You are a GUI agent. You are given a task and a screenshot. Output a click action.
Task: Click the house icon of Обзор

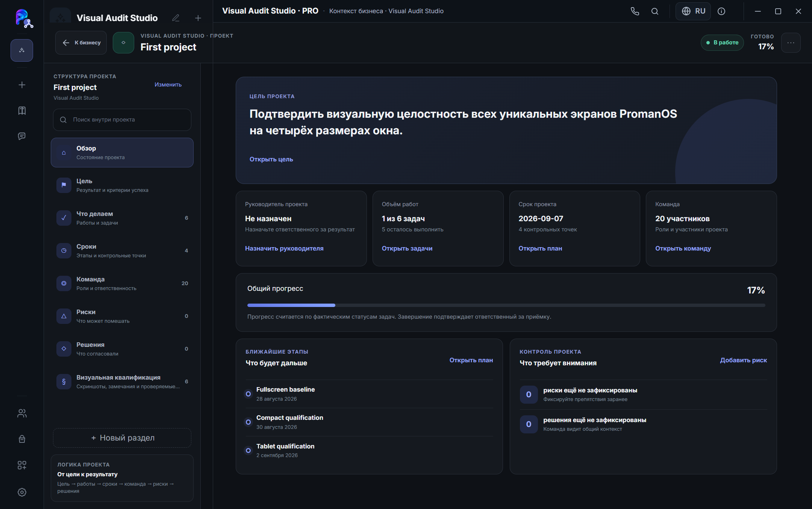click(64, 152)
